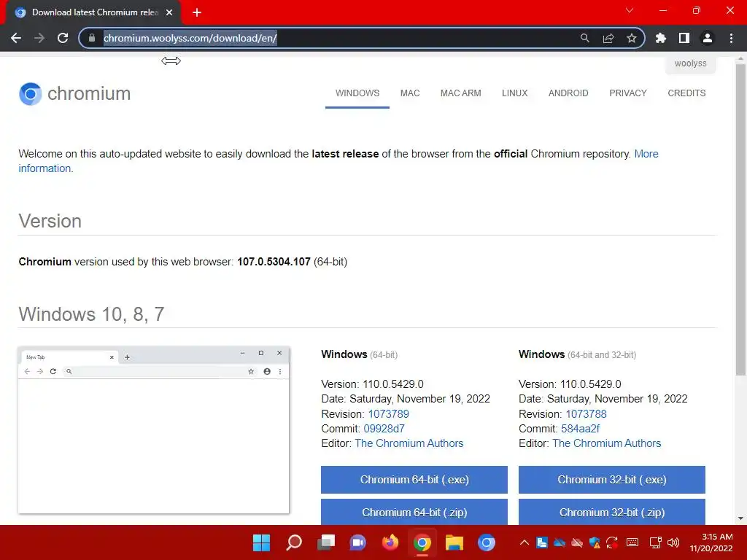Open Google Chrome taskbar icon
Viewport: 747px width, 560px height.
pos(422,542)
